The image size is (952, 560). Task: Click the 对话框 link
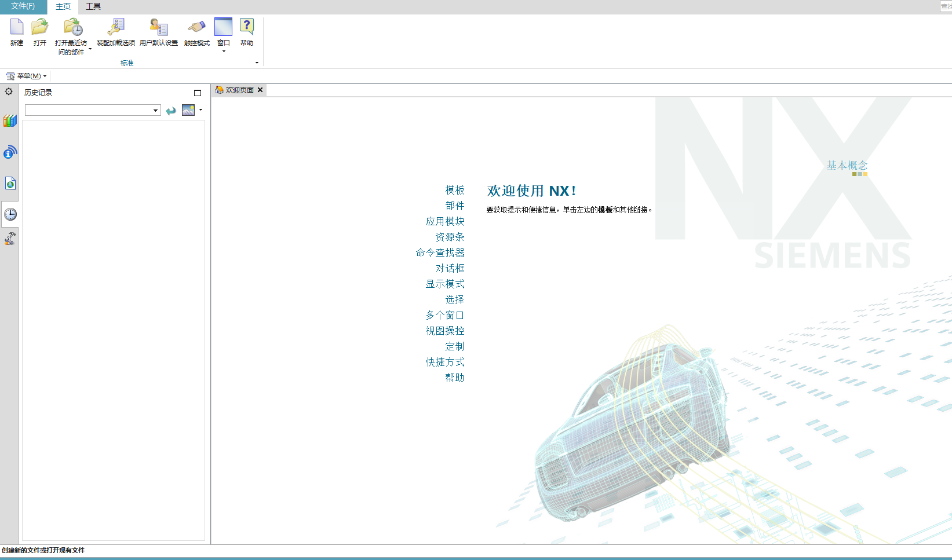point(450,268)
